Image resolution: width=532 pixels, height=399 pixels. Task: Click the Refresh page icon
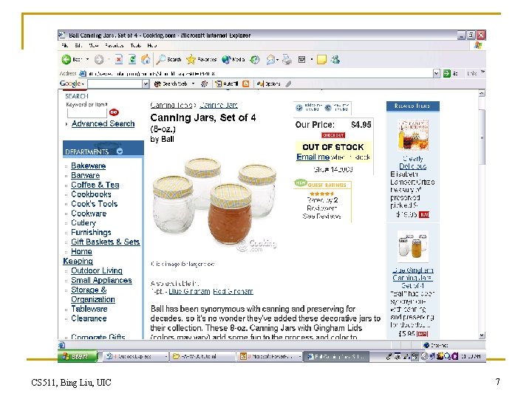pyautogui.click(x=132, y=60)
